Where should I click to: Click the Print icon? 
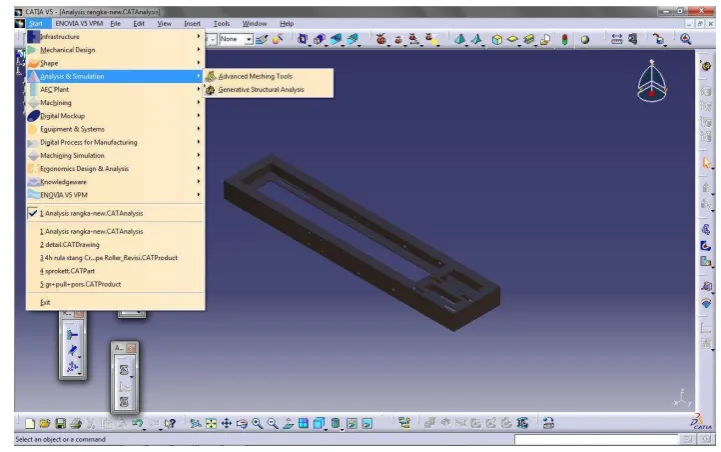click(x=76, y=423)
